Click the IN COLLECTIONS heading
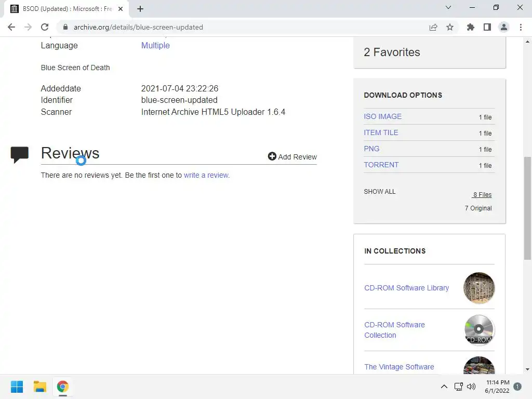Viewport: 532px width, 399px height. tap(395, 251)
